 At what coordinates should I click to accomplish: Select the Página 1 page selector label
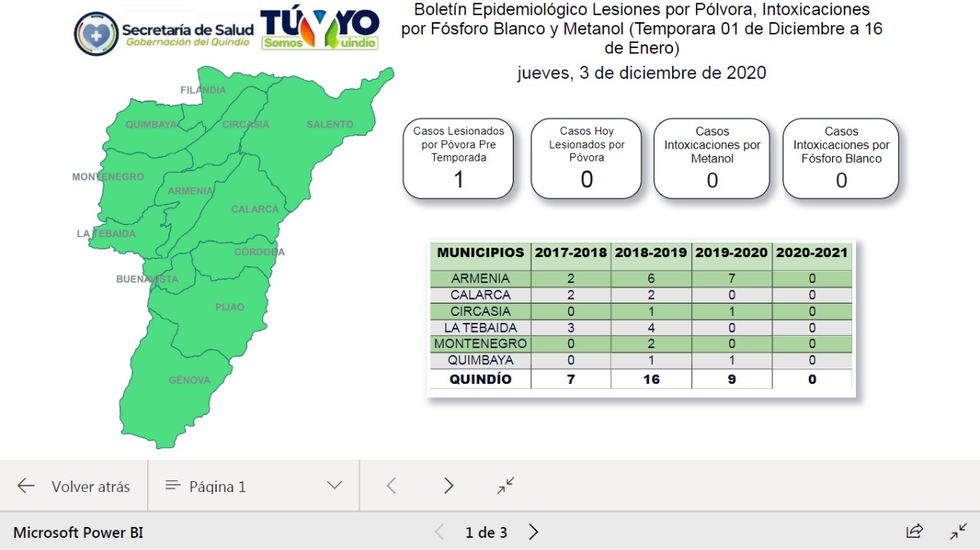[217, 487]
